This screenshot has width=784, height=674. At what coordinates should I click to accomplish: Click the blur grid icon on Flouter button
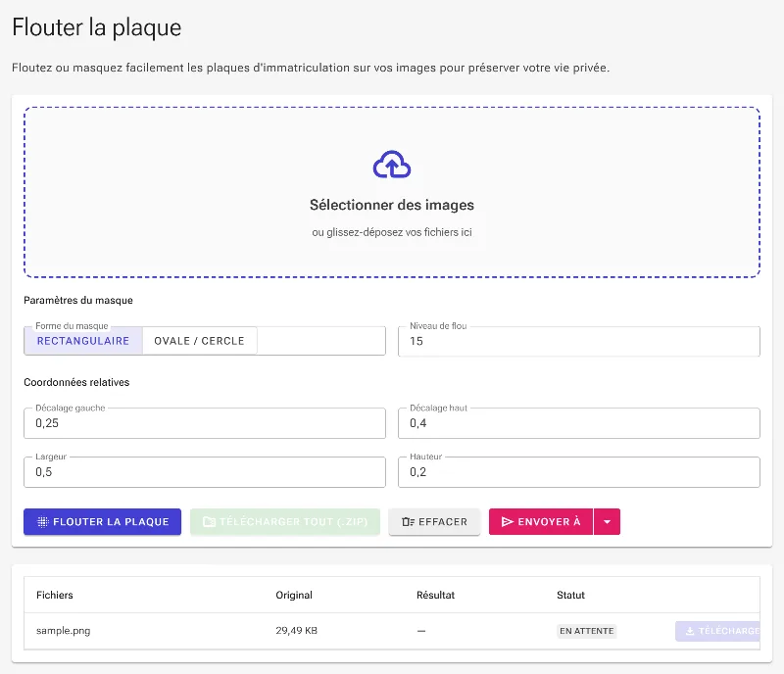[43, 522]
